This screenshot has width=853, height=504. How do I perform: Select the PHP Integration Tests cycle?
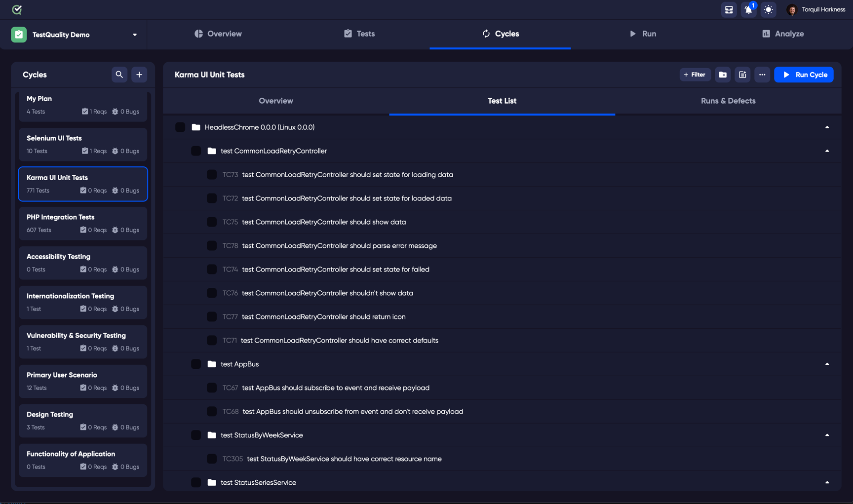(x=83, y=223)
